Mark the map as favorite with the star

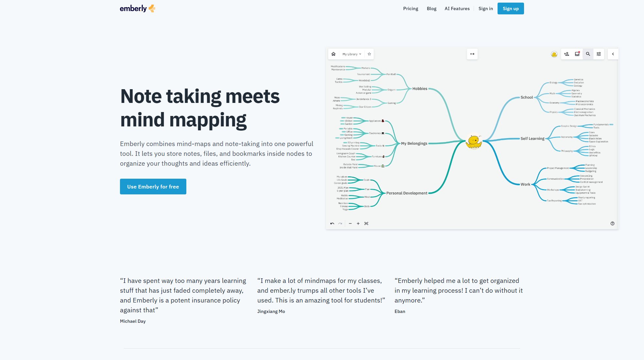point(369,54)
